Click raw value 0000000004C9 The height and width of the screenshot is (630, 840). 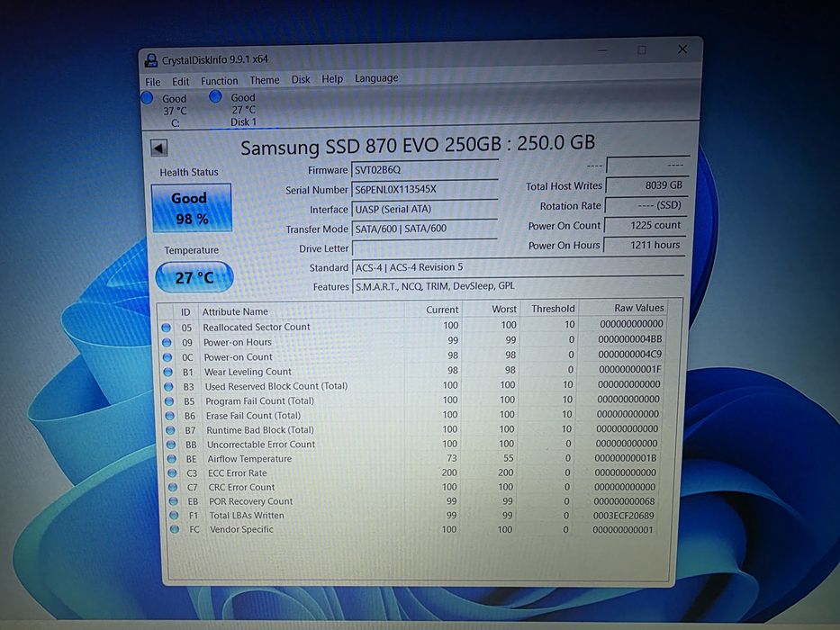click(629, 354)
